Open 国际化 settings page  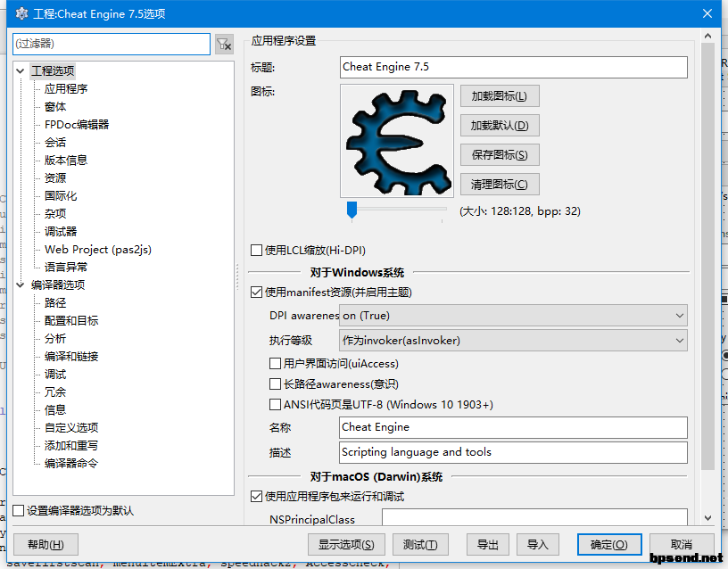point(61,196)
